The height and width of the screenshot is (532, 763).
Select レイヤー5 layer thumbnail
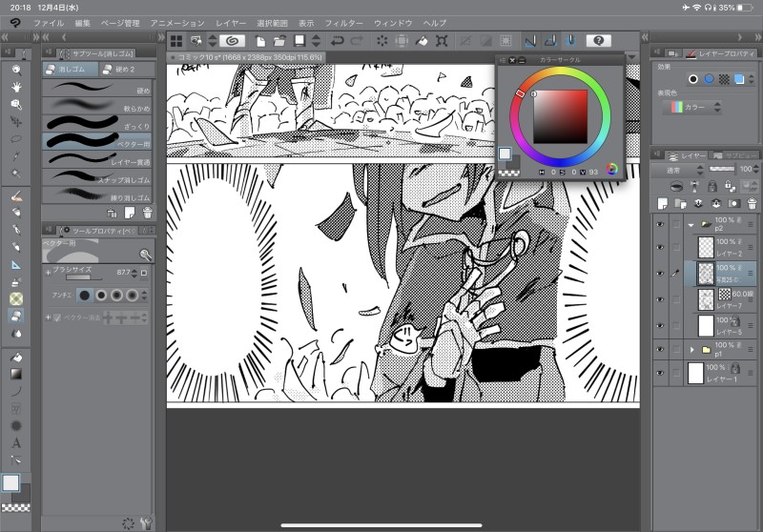[706, 326]
